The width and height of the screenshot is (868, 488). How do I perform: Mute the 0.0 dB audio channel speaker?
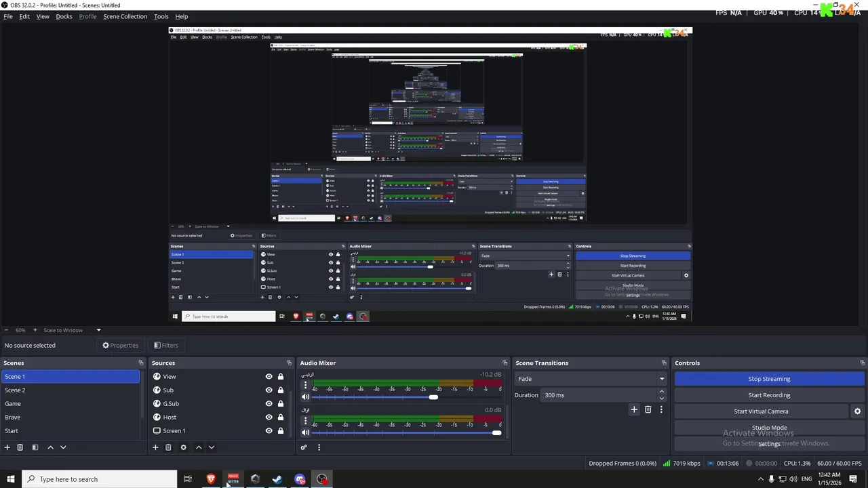coord(306,432)
